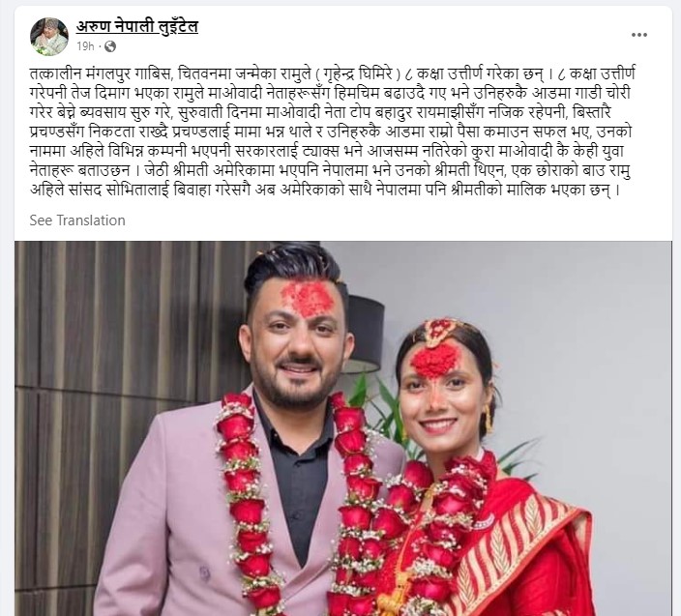Screen dimensions: 681x616
Task: Click the man's face in the wedding photo
Action: (294, 347)
